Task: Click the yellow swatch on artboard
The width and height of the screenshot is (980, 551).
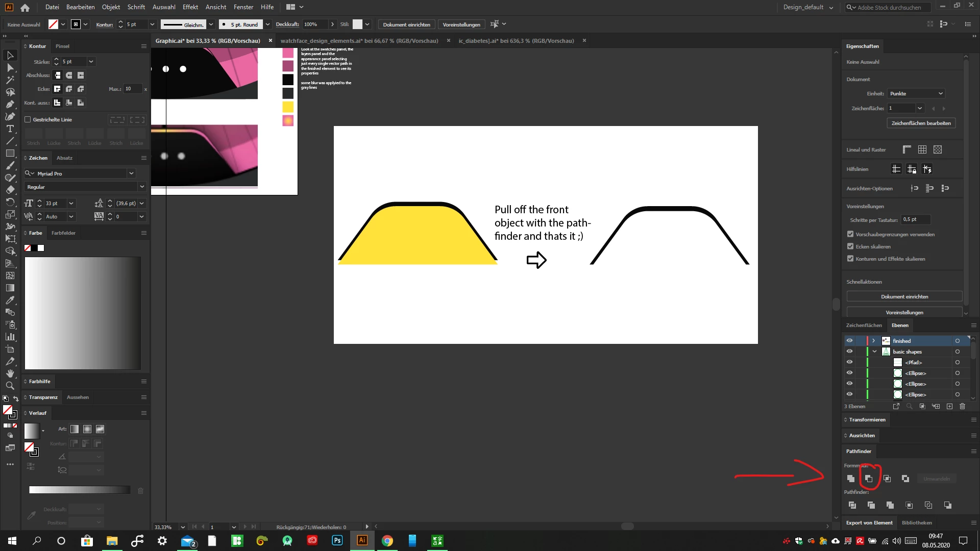Action: pos(288,107)
